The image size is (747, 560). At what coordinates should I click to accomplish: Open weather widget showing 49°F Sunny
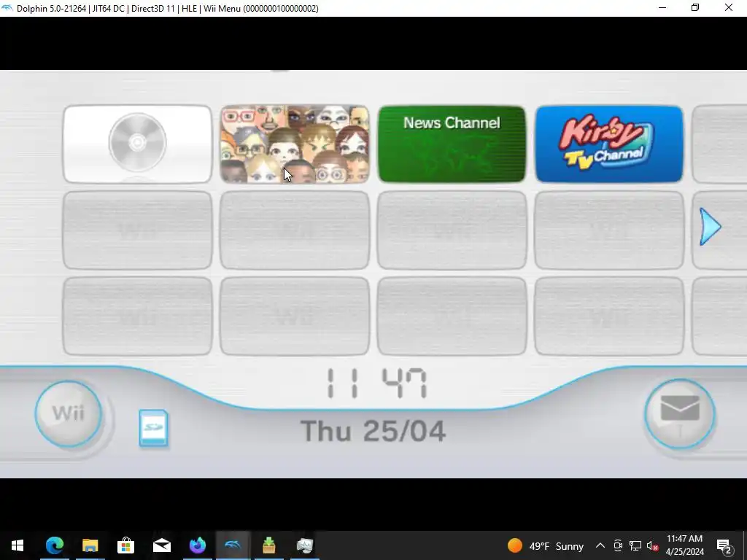546,545
